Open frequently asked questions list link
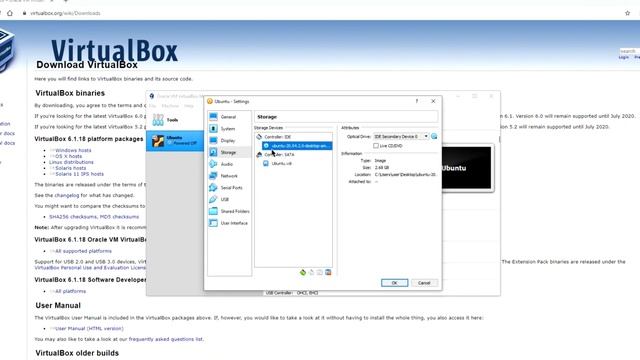Image resolution: width=640 pixels, height=360 pixels. pyautogui.click(x=166, y=339)
